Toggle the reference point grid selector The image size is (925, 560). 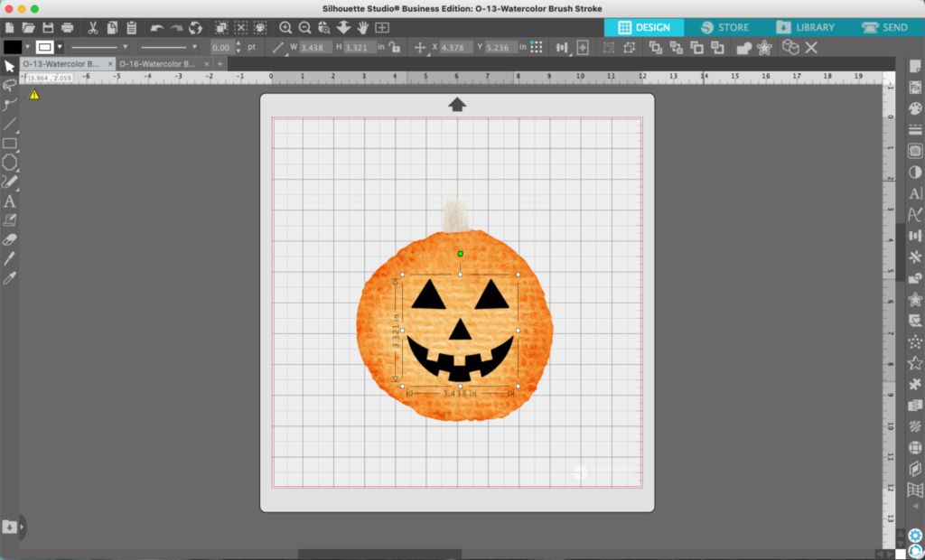537,48
